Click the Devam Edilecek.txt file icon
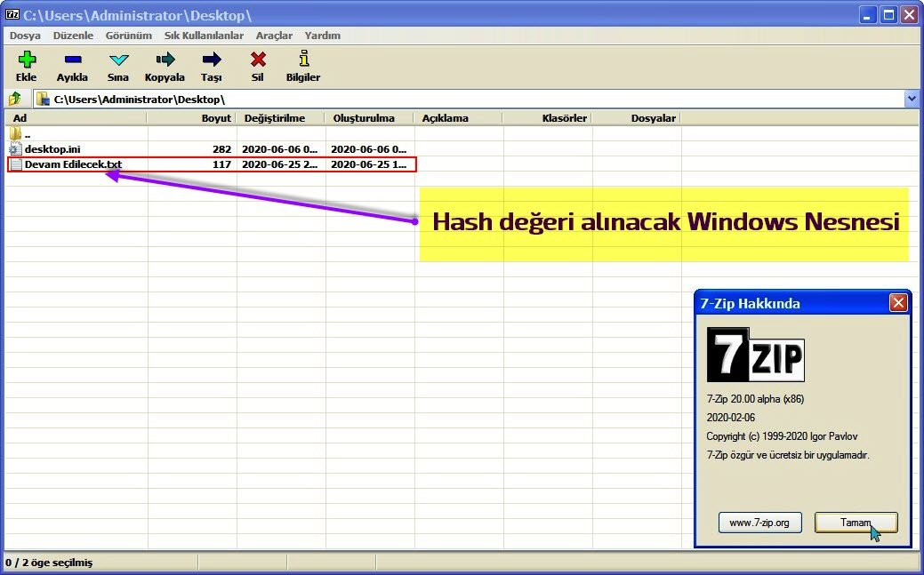924x575 pixels. 15,164
